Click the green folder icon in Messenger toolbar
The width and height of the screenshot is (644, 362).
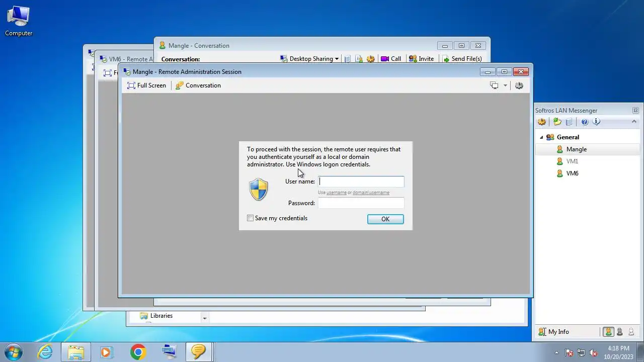click(557, 122)
